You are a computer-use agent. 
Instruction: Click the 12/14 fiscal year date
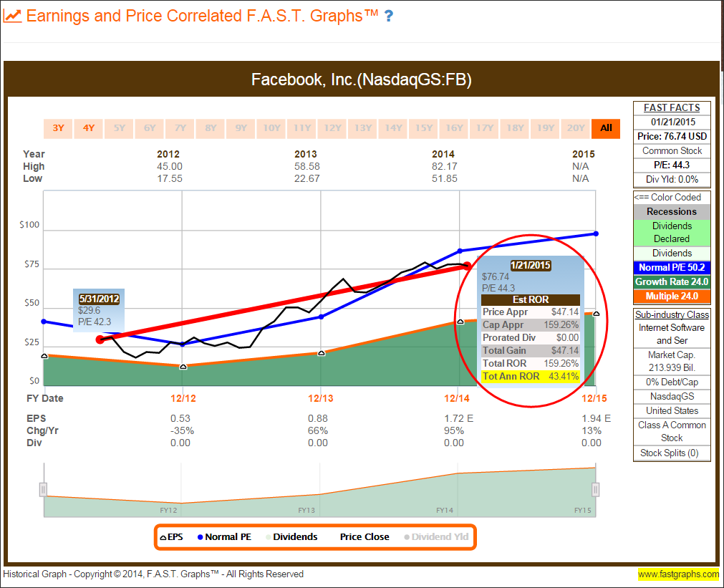pos(457,398)
